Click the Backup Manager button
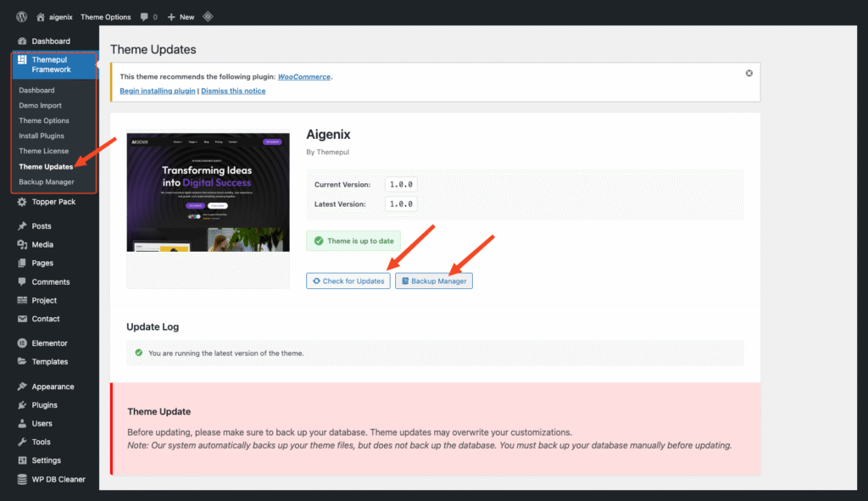 click(433, 281)
